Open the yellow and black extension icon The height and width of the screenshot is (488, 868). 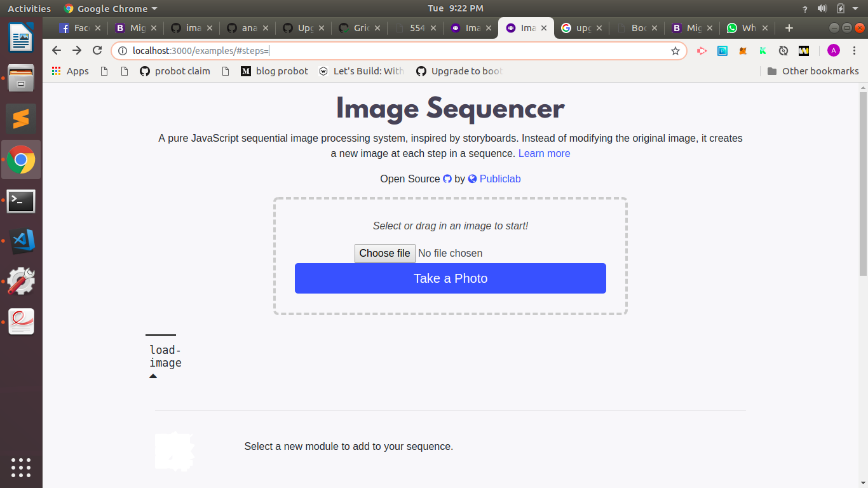click(804, 51)
